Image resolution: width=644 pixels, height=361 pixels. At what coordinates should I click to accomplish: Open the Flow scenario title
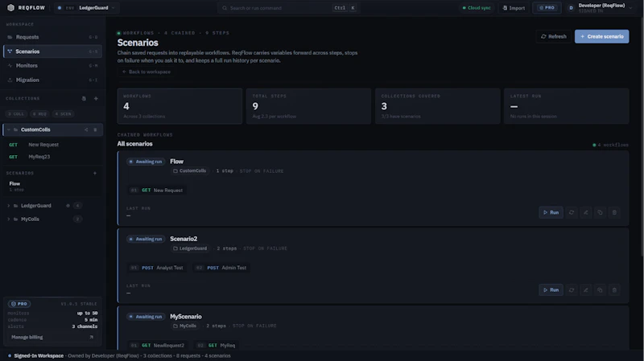click(x=176, y=162)
